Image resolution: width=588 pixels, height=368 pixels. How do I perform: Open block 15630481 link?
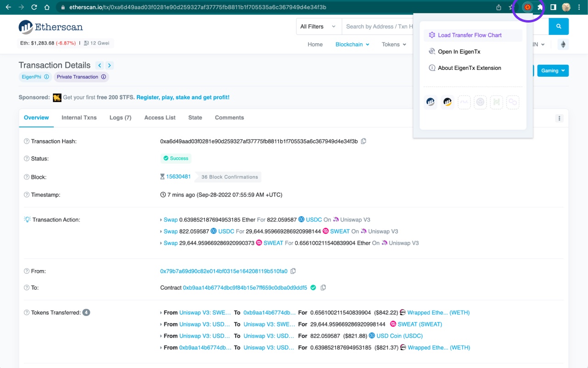click(178, 177)
